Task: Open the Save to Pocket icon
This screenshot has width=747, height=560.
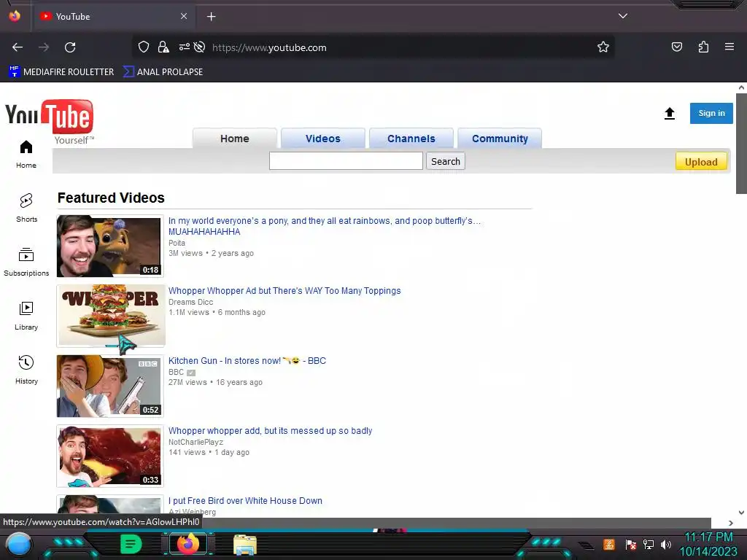Action: 676,47
